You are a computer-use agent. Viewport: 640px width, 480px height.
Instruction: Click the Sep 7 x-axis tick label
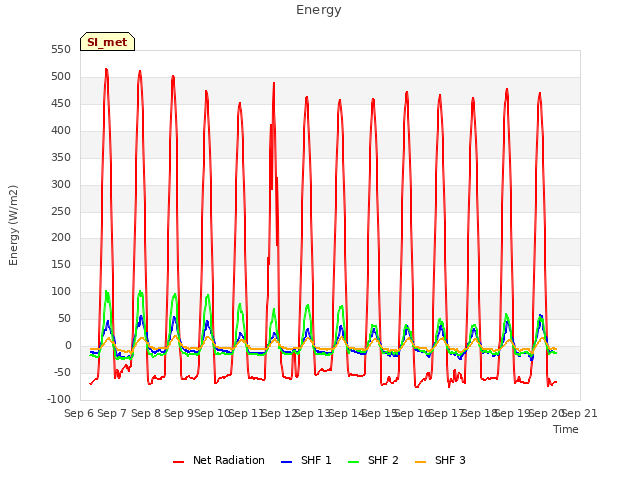point(112,413)
